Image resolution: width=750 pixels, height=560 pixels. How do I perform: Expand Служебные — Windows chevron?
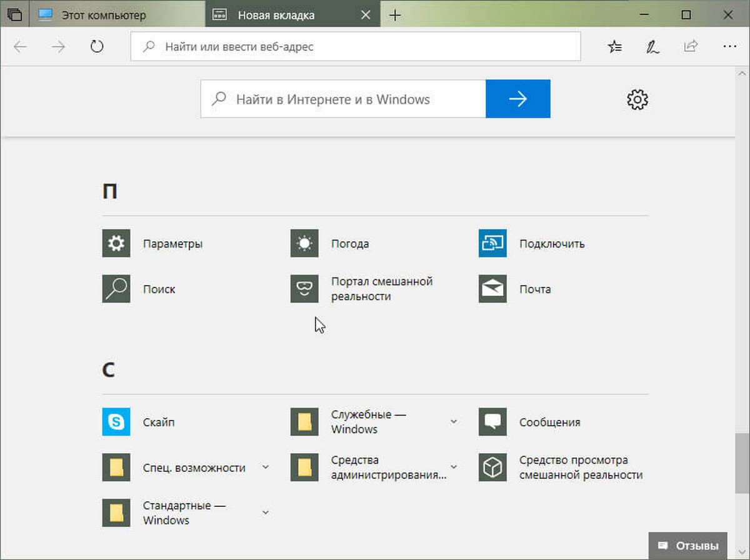pyautogui.click(x=454, y=422)
